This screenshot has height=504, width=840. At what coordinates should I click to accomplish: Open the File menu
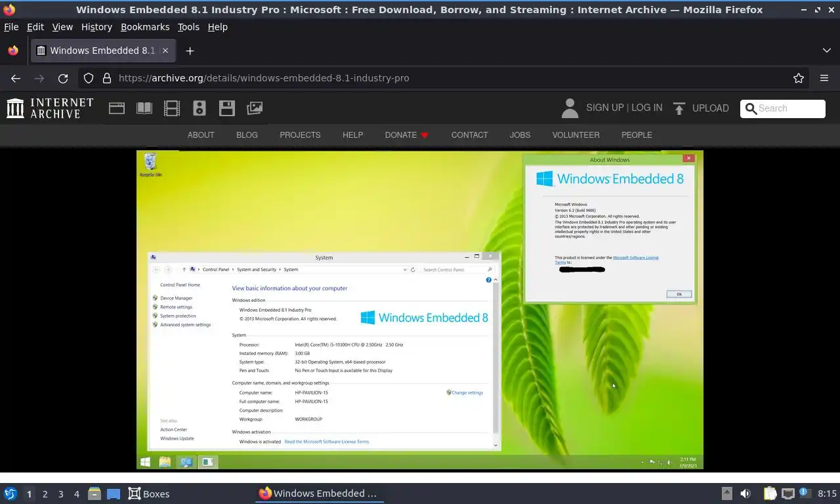[x=11, y=27]
